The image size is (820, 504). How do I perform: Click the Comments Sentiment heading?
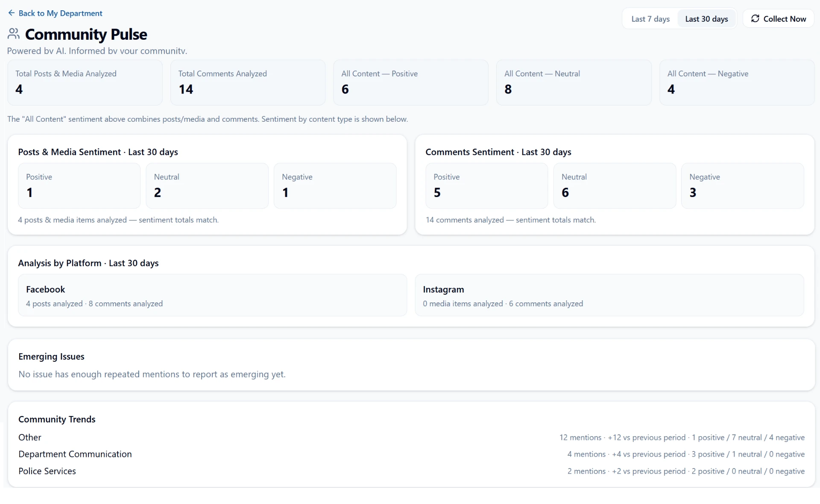click(x=498, y=152)
